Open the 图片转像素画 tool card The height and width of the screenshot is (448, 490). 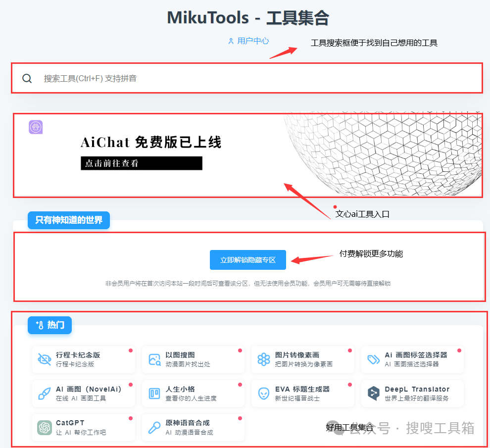(303, 359)
